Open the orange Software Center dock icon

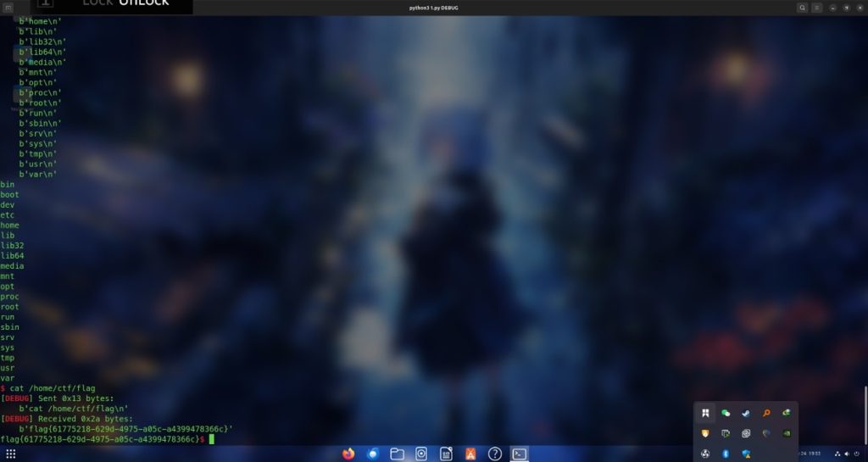pyautogui.click(x=470, y=454)
